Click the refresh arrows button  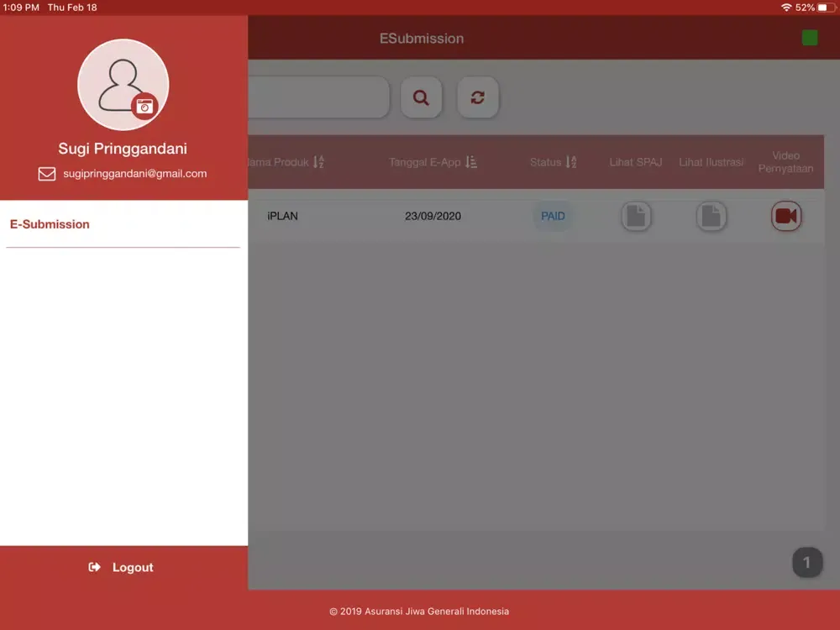(x=478, y=97)
